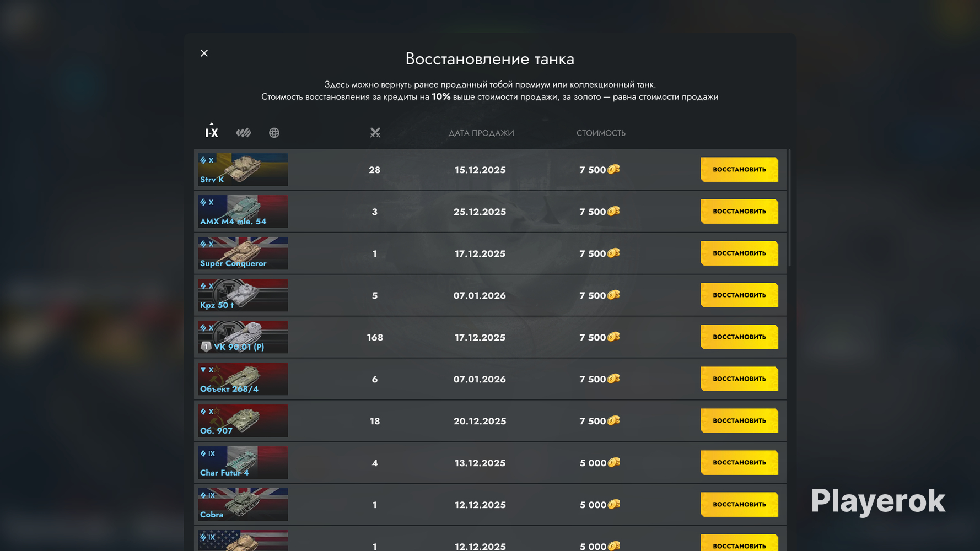980x551 pixels.
Task: Restore the Super Conqueror tank
Action: click(x=739, y=253)
